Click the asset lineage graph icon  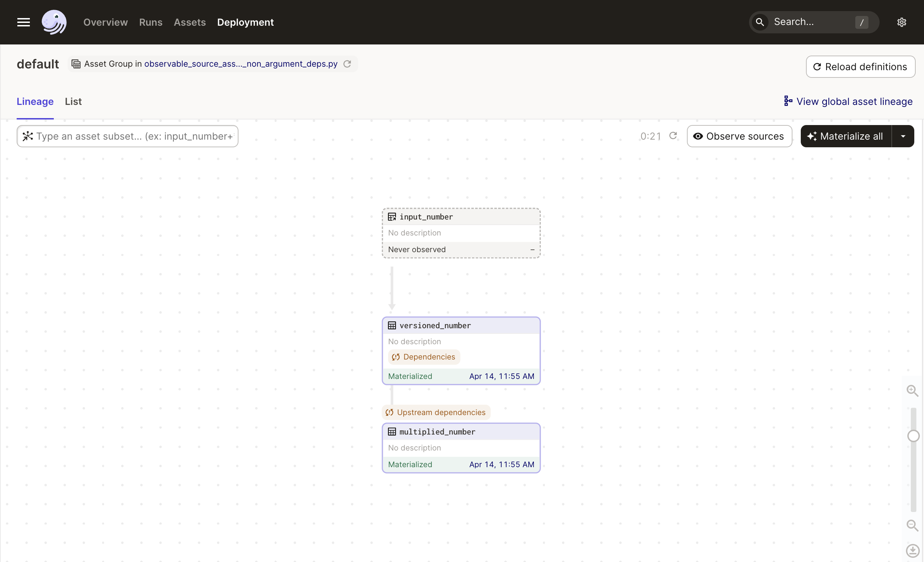point(787,101)
